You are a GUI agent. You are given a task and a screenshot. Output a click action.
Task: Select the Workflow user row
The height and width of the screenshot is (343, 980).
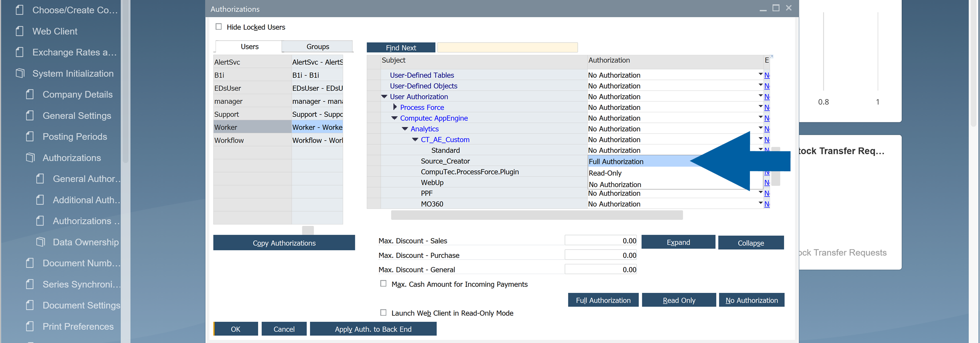[278, 140]
